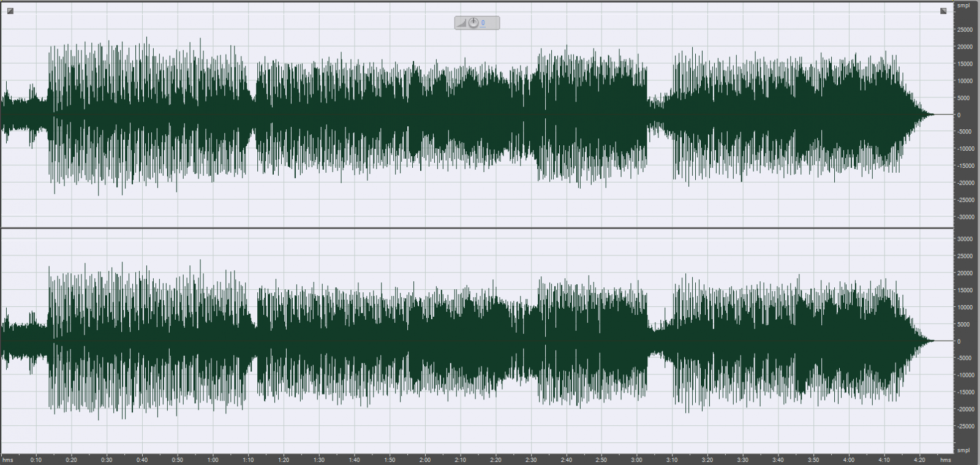
Task: Click the fade-in handle at waveform start
Action: 10,10
